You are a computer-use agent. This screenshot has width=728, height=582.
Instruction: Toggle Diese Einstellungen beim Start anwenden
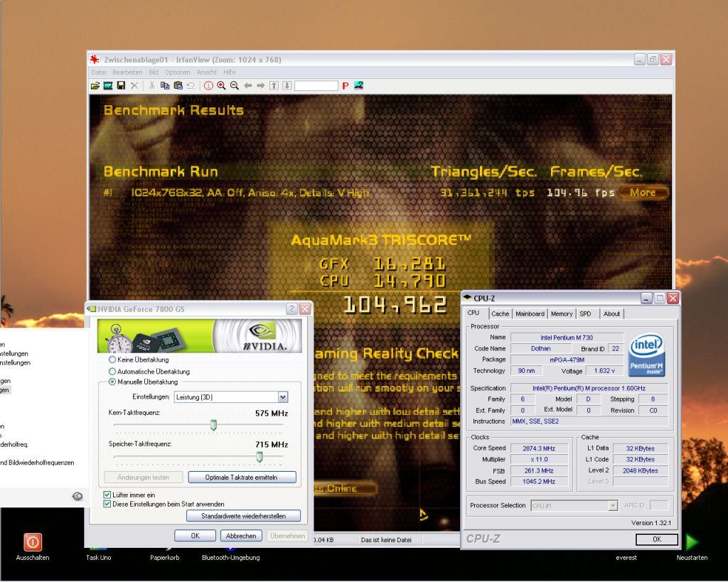(107, 504)
